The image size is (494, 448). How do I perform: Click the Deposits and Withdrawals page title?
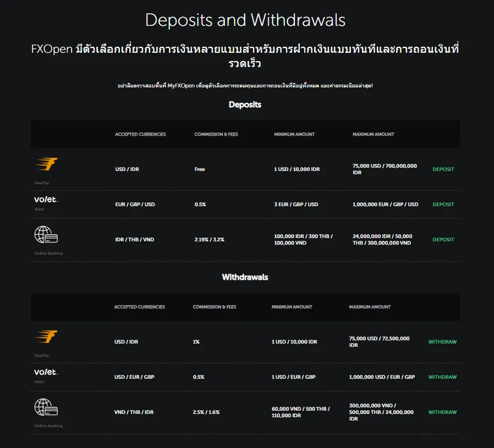pos(245,20)
